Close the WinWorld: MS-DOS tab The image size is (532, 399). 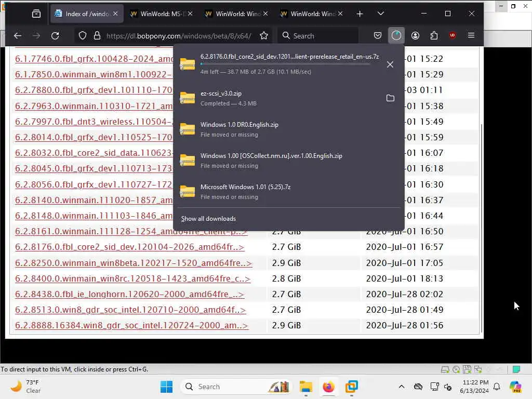point(190,14)
